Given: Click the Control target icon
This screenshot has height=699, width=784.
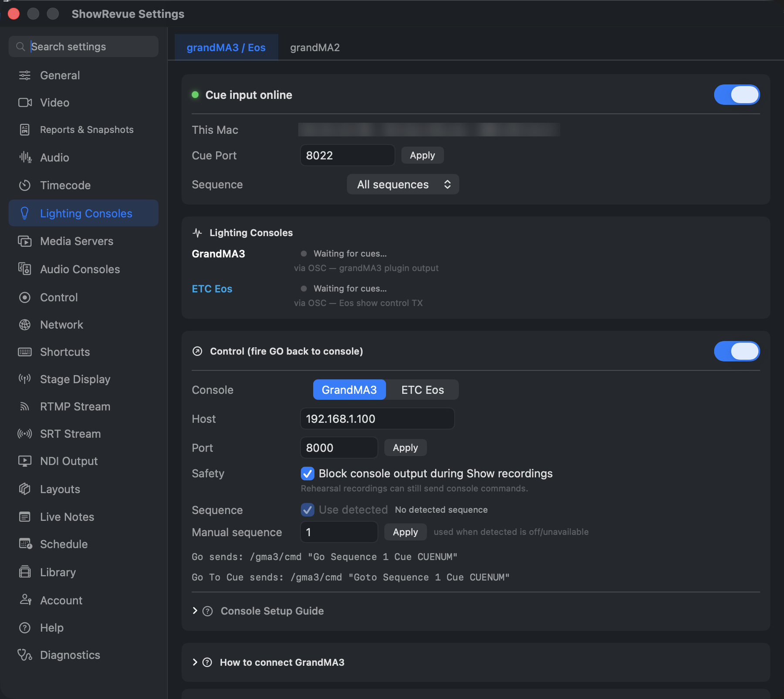Looking at the screenshot, I should click(25, 297).
